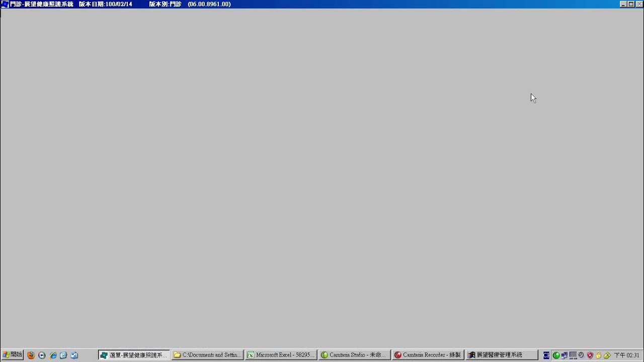
Task: Switch to C:\Documents and Settin... folder window
Action: [x=207, y=355]
